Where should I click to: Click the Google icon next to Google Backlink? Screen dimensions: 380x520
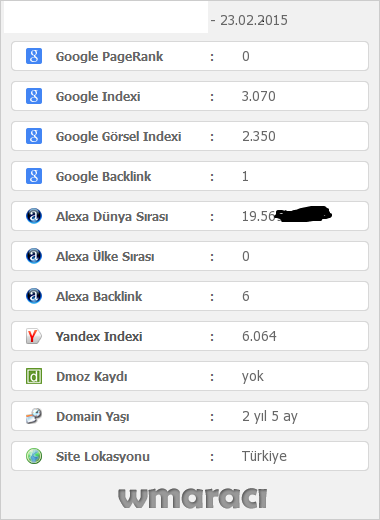34,176
